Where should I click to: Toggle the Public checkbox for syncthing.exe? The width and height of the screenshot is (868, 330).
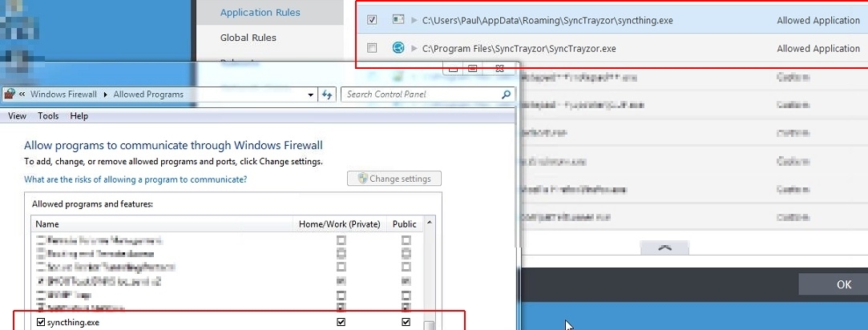406,322
